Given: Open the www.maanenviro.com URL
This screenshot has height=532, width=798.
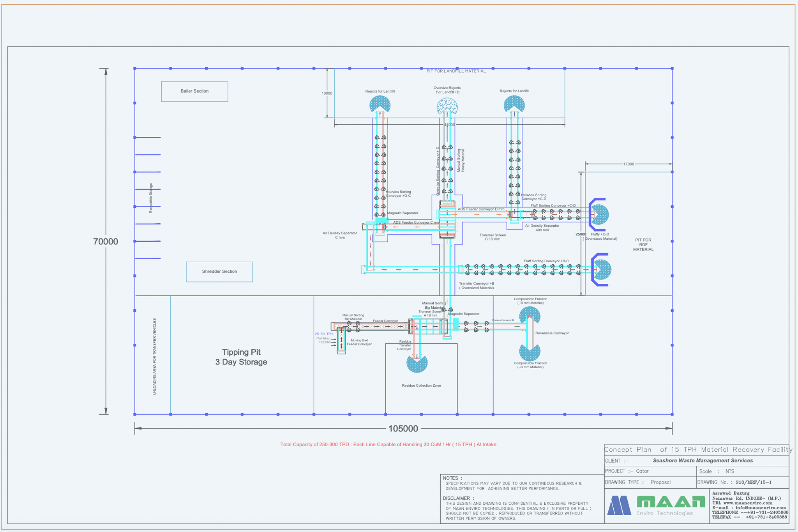Looking at the screenshot, I should 748,503.
